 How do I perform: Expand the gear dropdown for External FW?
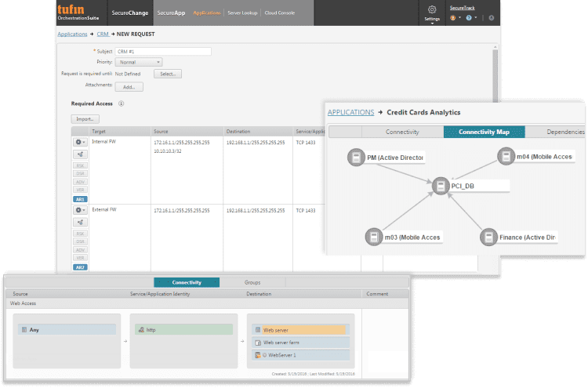point(80,210)
